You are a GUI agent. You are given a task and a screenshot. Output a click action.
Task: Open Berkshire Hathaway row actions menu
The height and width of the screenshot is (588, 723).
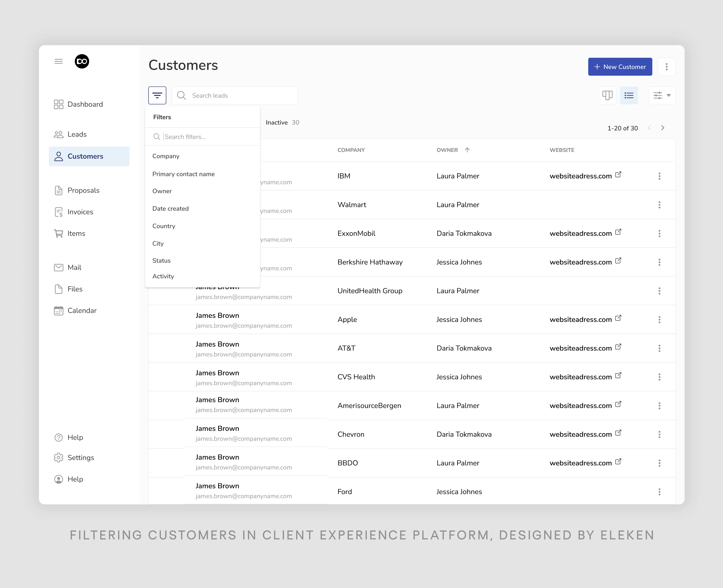coord(659,262)
